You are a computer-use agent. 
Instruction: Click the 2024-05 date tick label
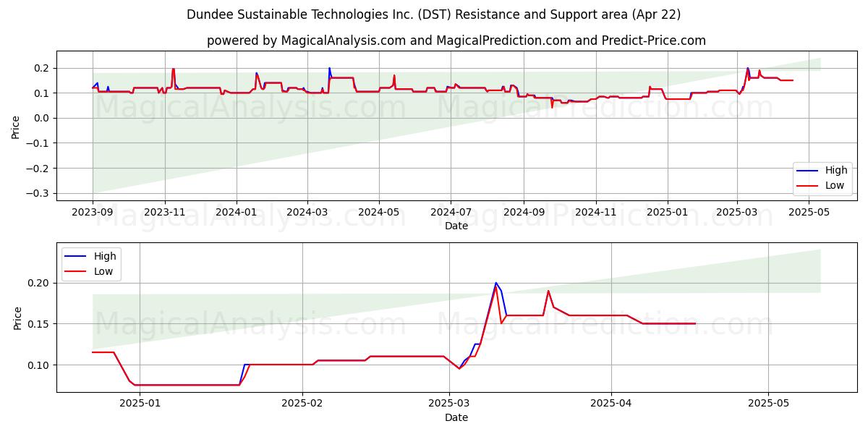379,213
